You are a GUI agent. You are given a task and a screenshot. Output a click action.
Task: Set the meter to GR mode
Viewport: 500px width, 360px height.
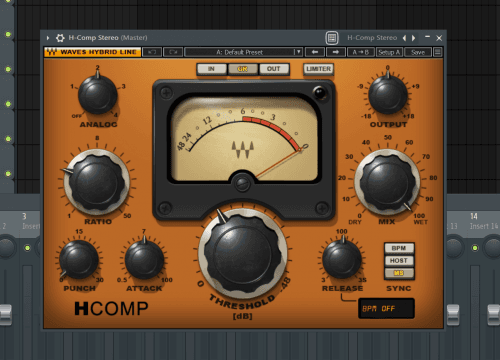coord(243,69)
